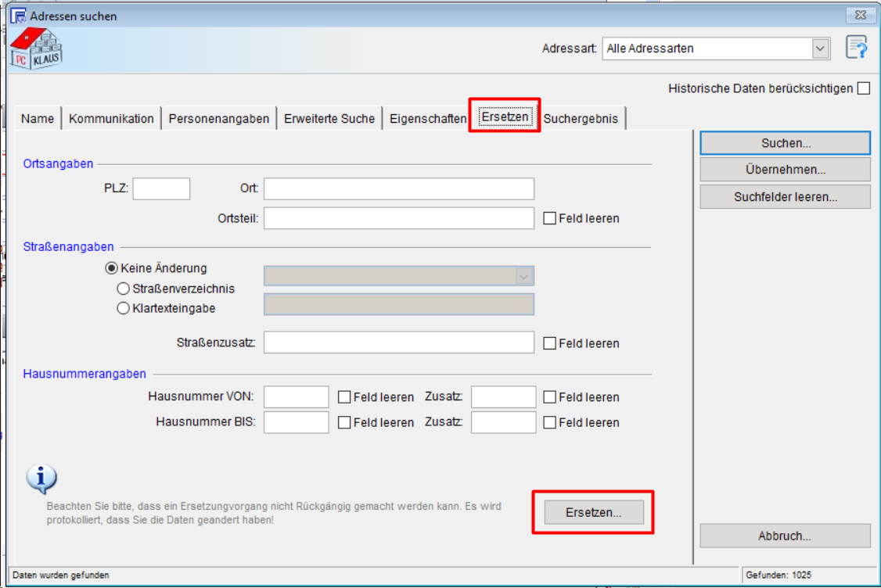Open the Erweiterte Suche tab
This screenshot has width=881, height=588.
(329, 119)
